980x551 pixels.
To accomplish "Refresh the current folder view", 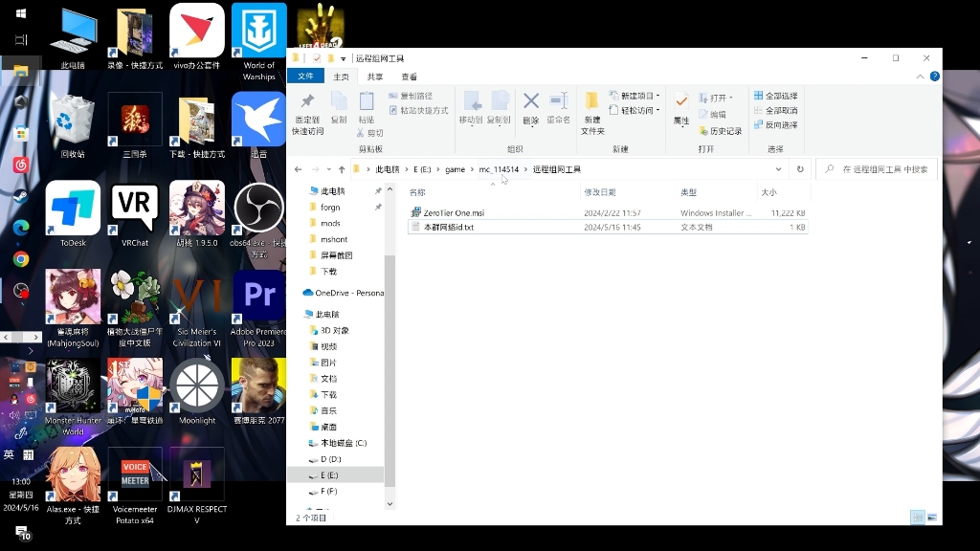I will tap(800, 169).
